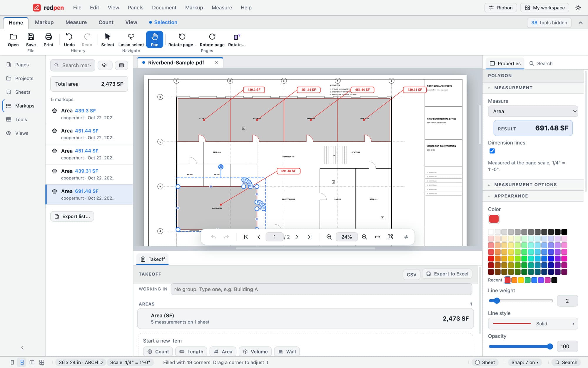Click the Working In group input field
This screenshot has width=588, height=368.
click(321, 289)
